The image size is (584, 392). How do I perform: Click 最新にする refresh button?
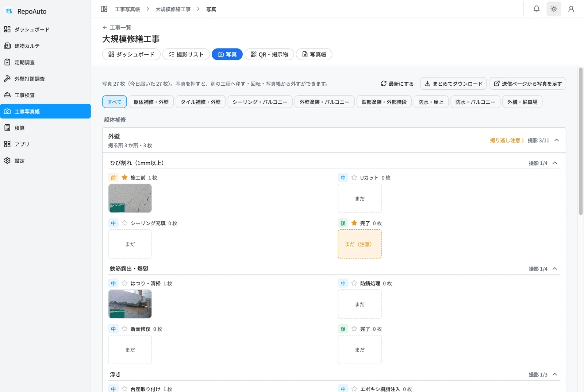tap(397, 84)
